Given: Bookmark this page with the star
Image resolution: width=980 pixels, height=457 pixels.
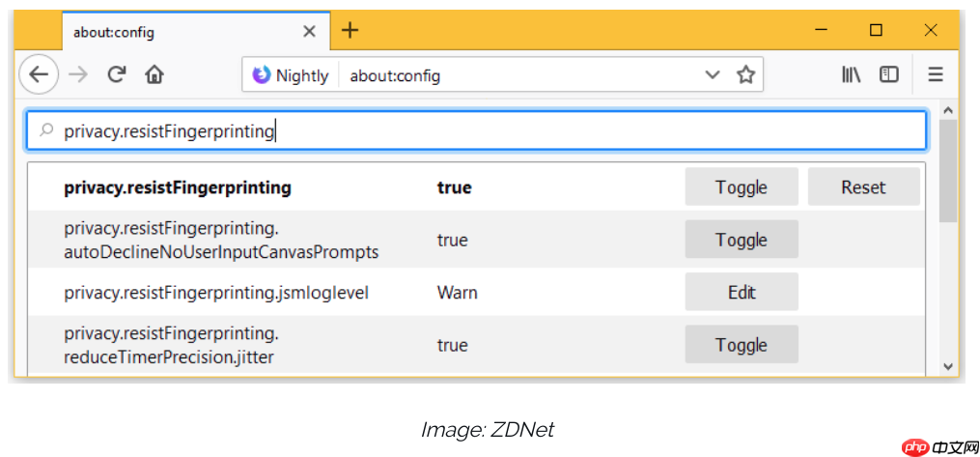Looking at the screenshot, I should 745,74.
